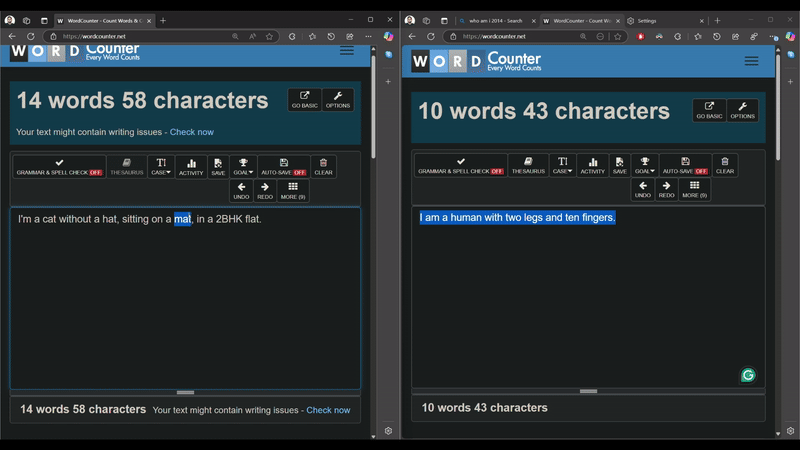Image resolution: width=800 pixels, height=450 pixels.
Task: Click Go Basic in right window
Action: (709, 110)
